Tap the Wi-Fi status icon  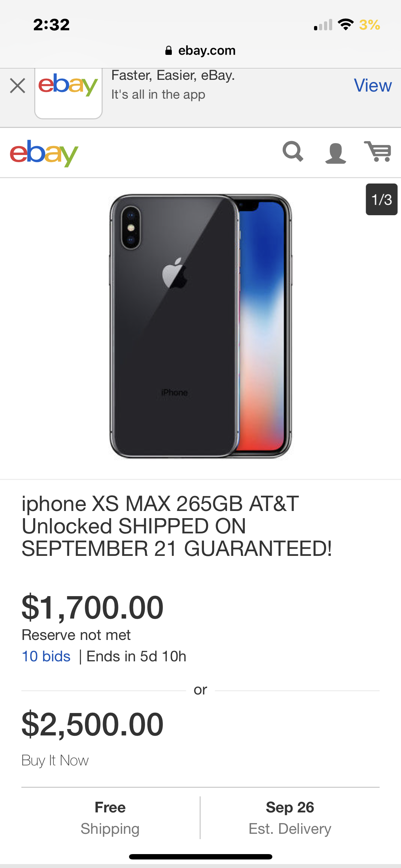[x=345, y=24]
